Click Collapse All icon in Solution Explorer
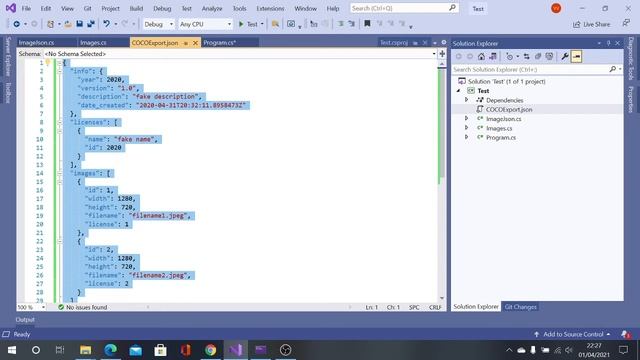The height and width of the screenshot is (360, 640). 538,57
